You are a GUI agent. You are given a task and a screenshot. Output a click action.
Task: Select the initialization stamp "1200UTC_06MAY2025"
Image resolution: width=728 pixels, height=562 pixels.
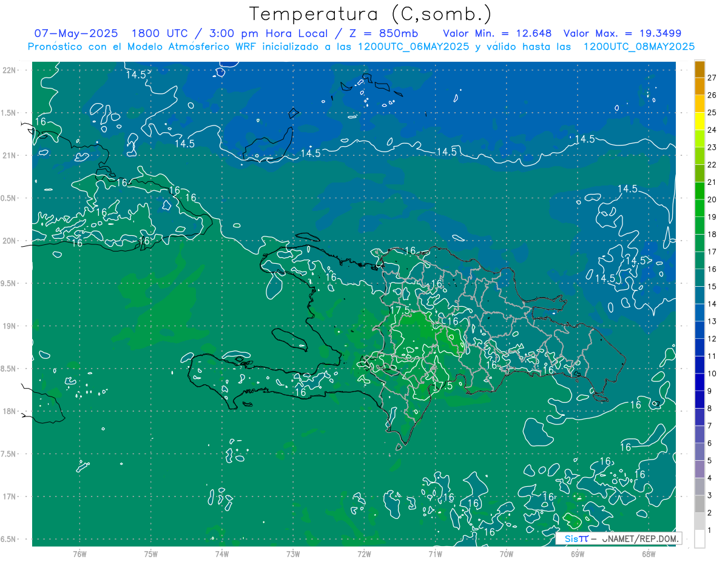pos(414,47)
